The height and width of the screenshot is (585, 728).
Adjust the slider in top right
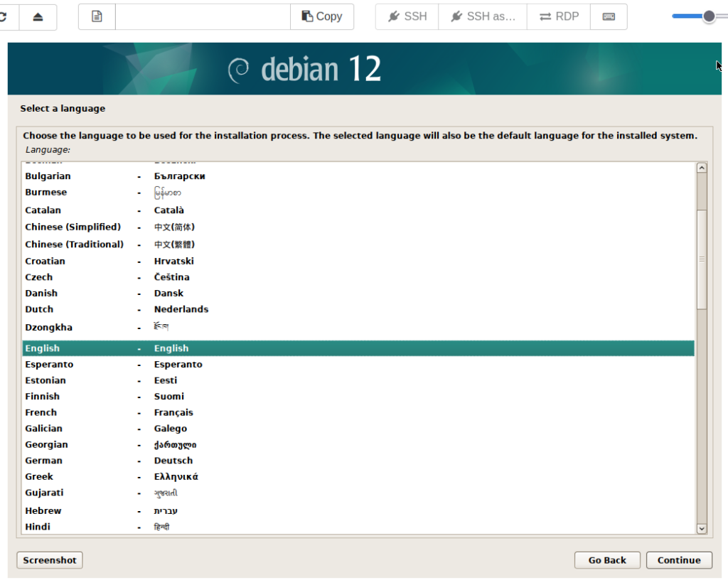(x=708, y=16)
